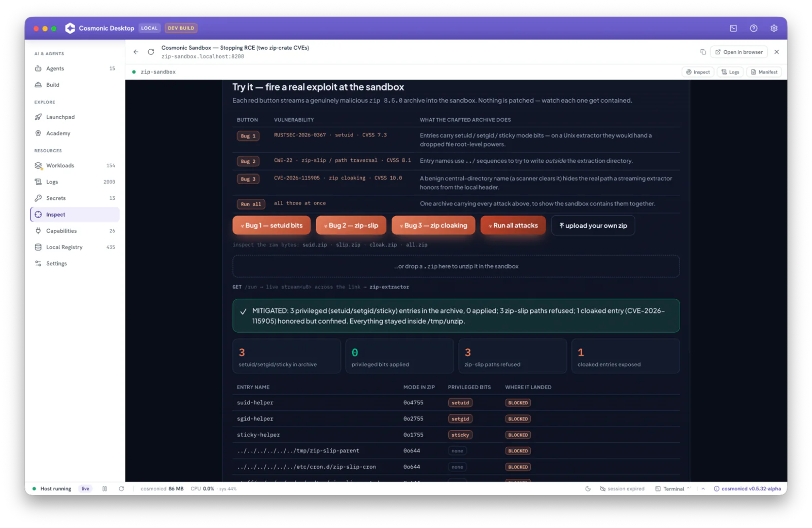
Task: Click the zip-sandbox tab label
Action: point(158,72)
